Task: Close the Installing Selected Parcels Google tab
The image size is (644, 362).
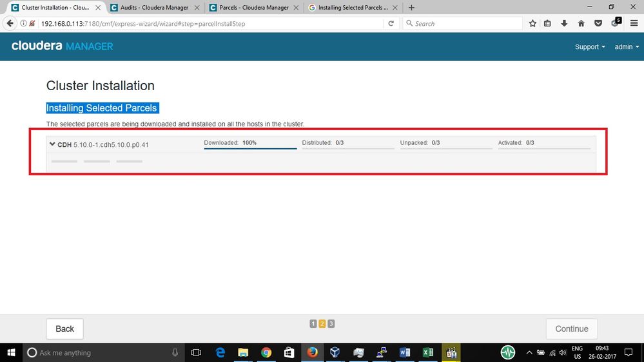Action: click(395, 7)
